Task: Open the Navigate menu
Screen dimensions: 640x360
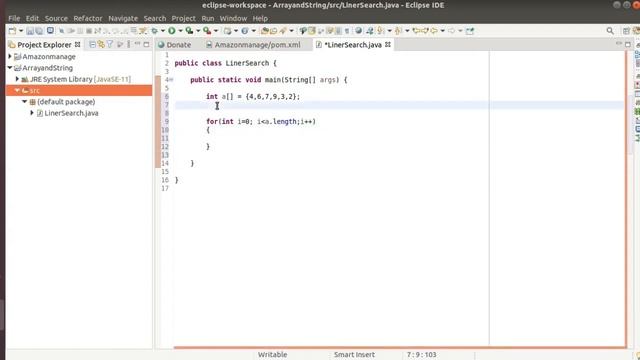Action: click(x=123, y=18)
